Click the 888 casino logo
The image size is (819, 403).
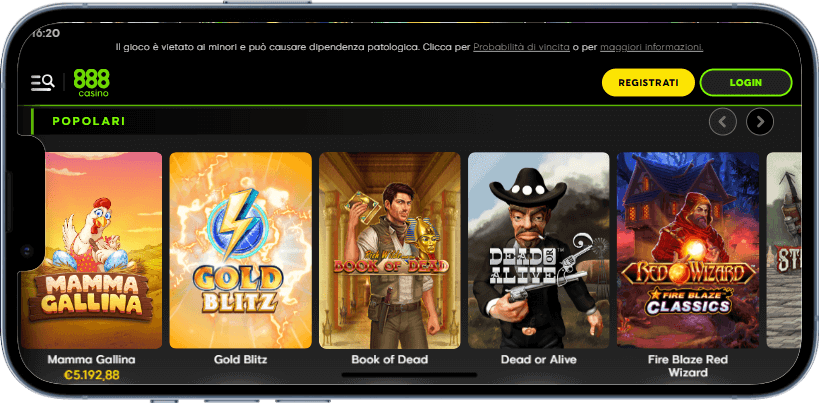(91, 83)
